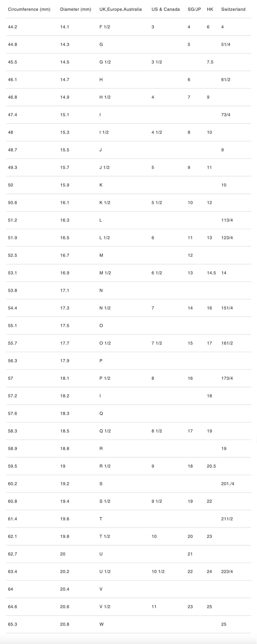Select the UK size W cell
The width and height of the screenshot is (257, 644).
point(101,624)
